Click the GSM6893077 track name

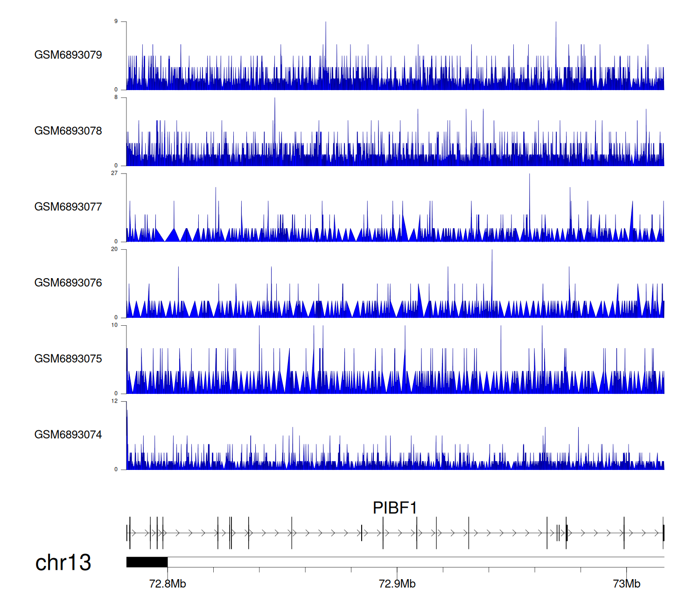click(68, 207)
